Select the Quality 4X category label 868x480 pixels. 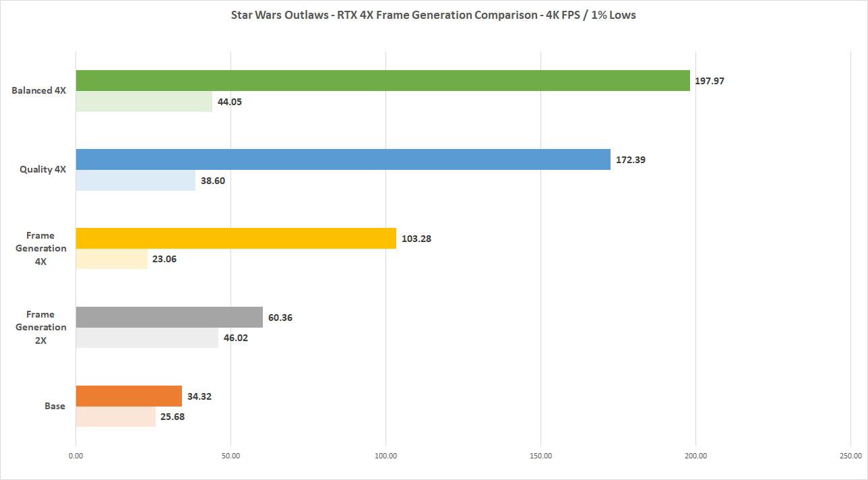(42, 170)
